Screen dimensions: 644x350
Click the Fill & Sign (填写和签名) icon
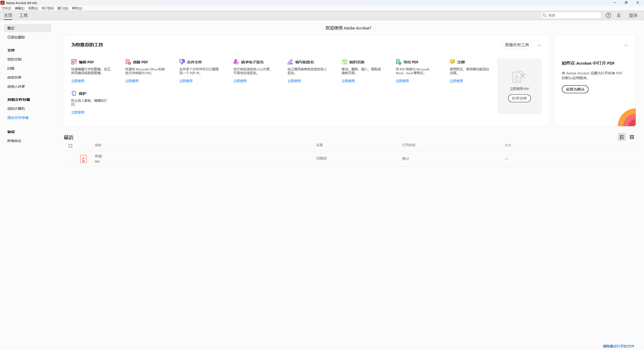click(x=290, y=62)
